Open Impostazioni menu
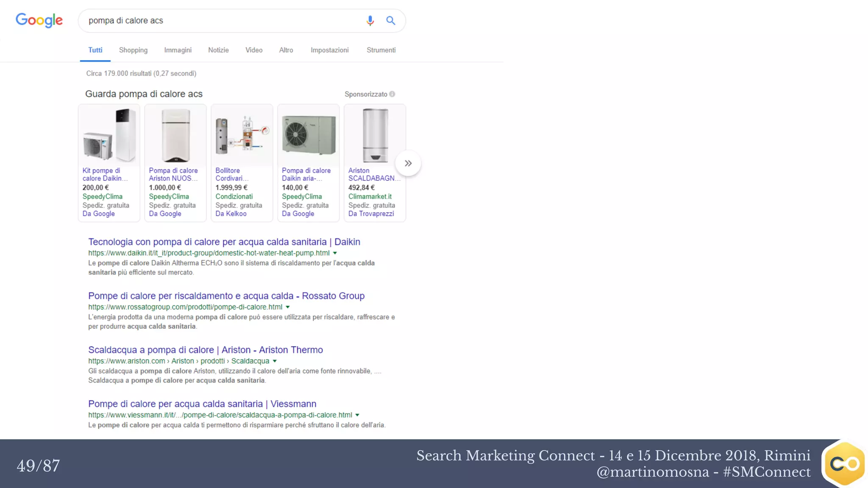The image size is (868, 488). coord(329,50)
